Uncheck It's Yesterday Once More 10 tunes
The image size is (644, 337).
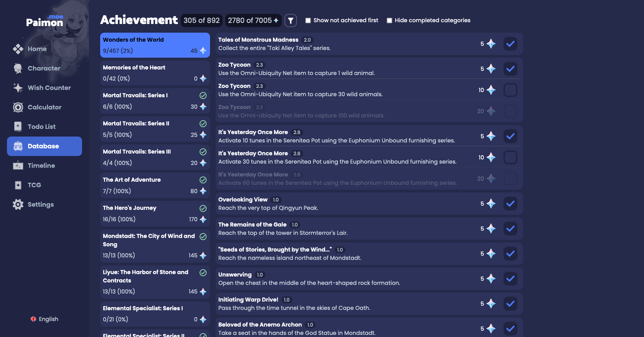tap(510, 157)
